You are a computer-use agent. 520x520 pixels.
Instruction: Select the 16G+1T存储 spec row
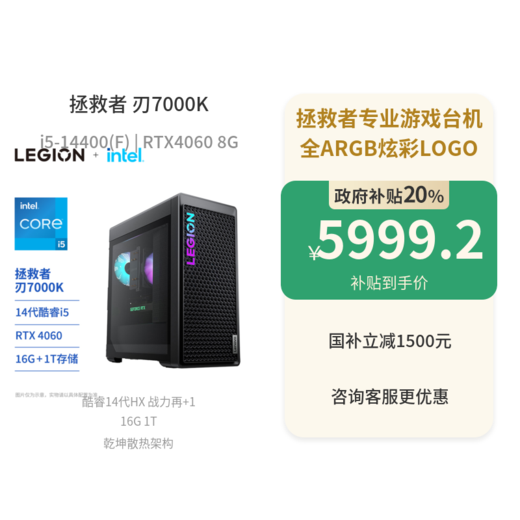pyautogui.click(x=47, y=359)
